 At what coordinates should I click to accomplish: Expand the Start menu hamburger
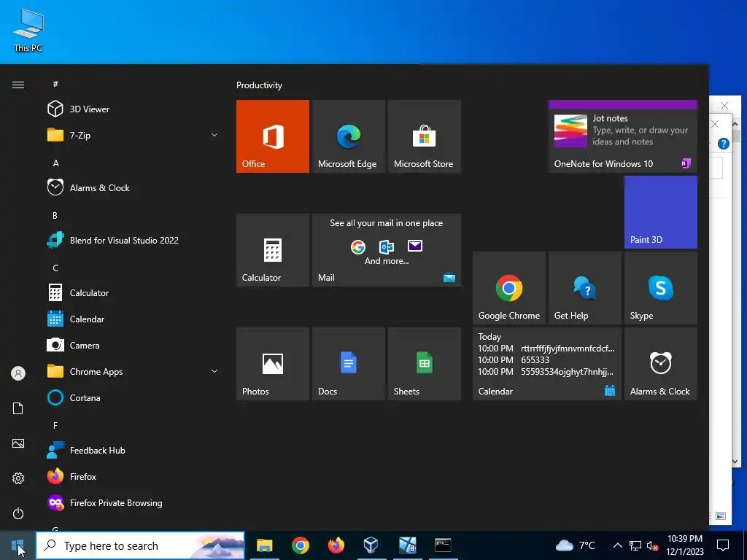[18, 85]
